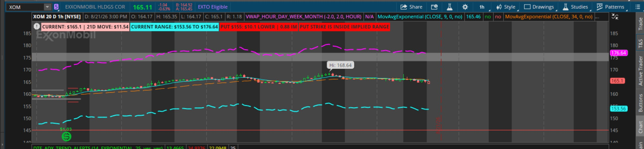This screenshot has height=149, width=644.
Task: Click the purple number 5 link icon
Action: pyautogui.click(x=56, y=7)
